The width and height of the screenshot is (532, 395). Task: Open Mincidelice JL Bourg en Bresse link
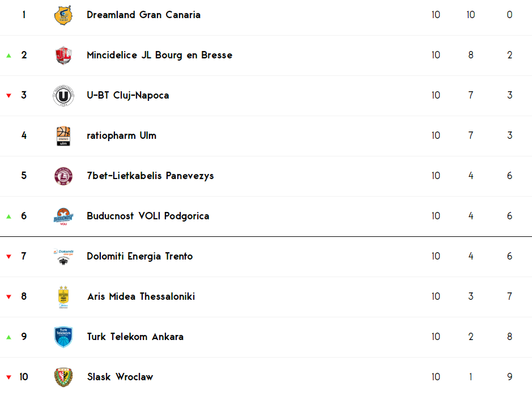159,55
